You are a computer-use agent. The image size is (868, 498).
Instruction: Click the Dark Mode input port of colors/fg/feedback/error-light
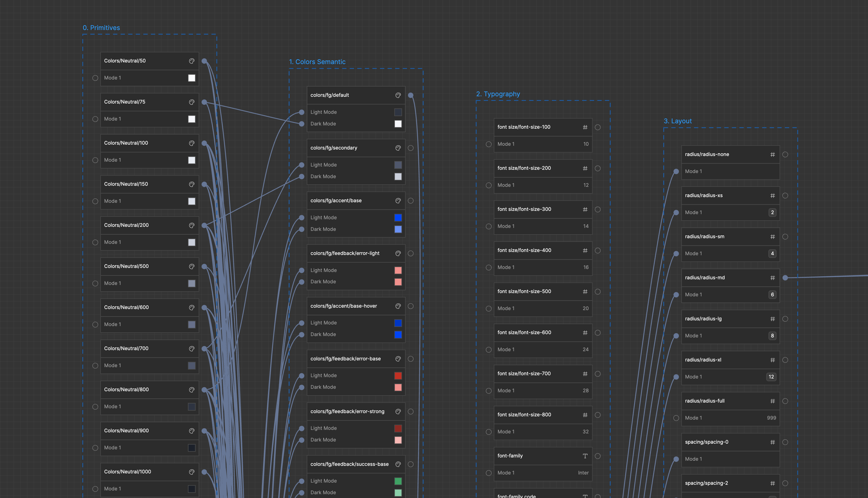(301, 282)
